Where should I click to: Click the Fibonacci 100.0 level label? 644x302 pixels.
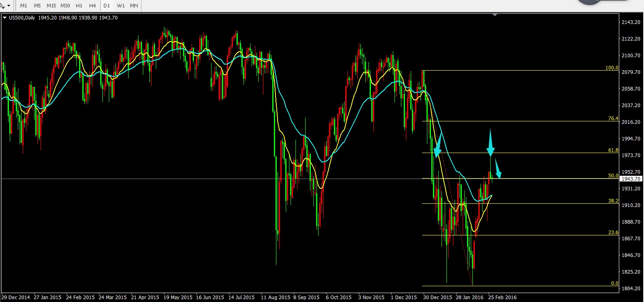[x=612, y=68]
